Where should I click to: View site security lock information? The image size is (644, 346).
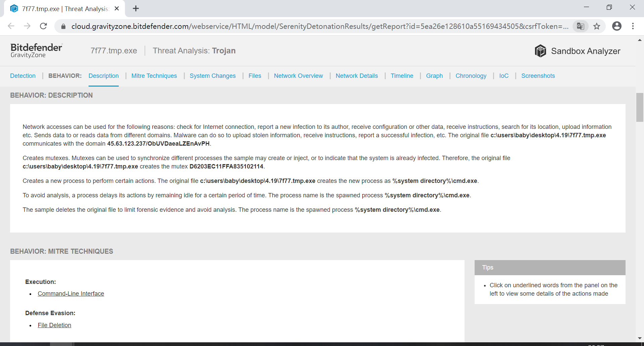(x=63, y=26)
